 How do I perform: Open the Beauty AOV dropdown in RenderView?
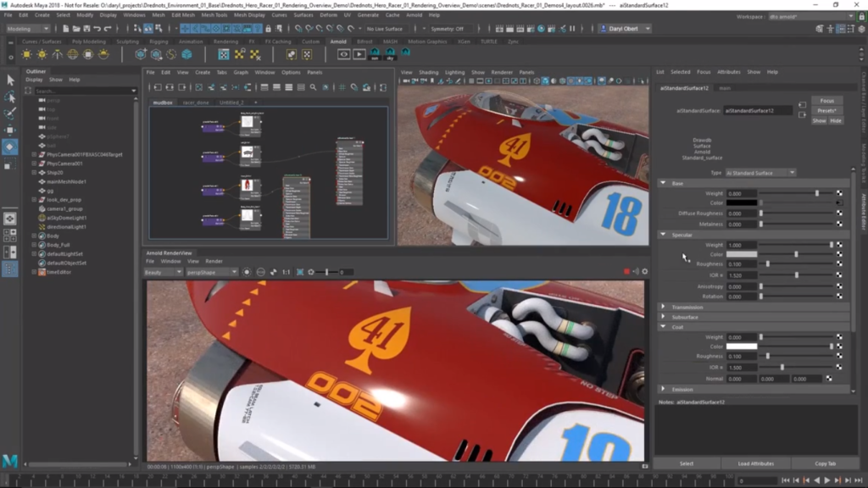(x=164, y=272)
